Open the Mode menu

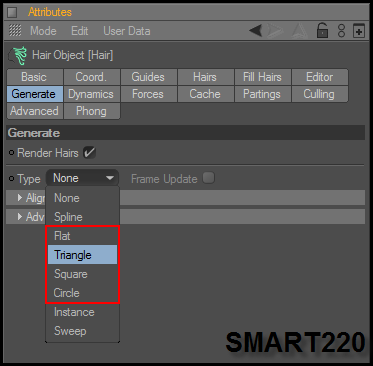[x=43, y=31]
